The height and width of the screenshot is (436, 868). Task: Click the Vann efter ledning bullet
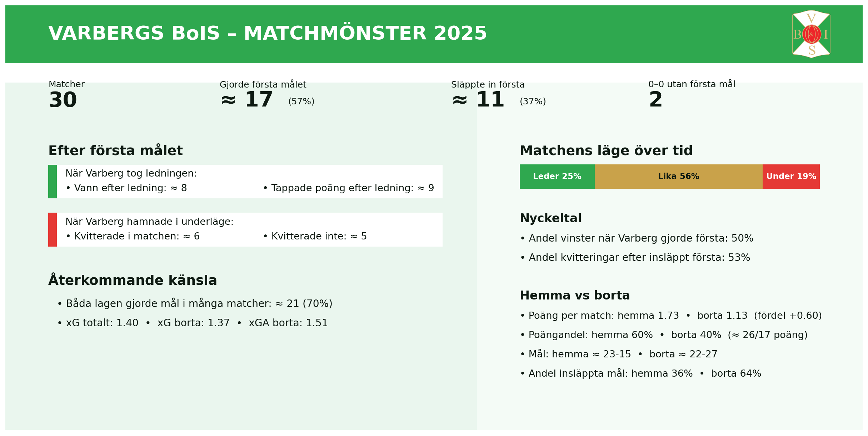point(126,188)
